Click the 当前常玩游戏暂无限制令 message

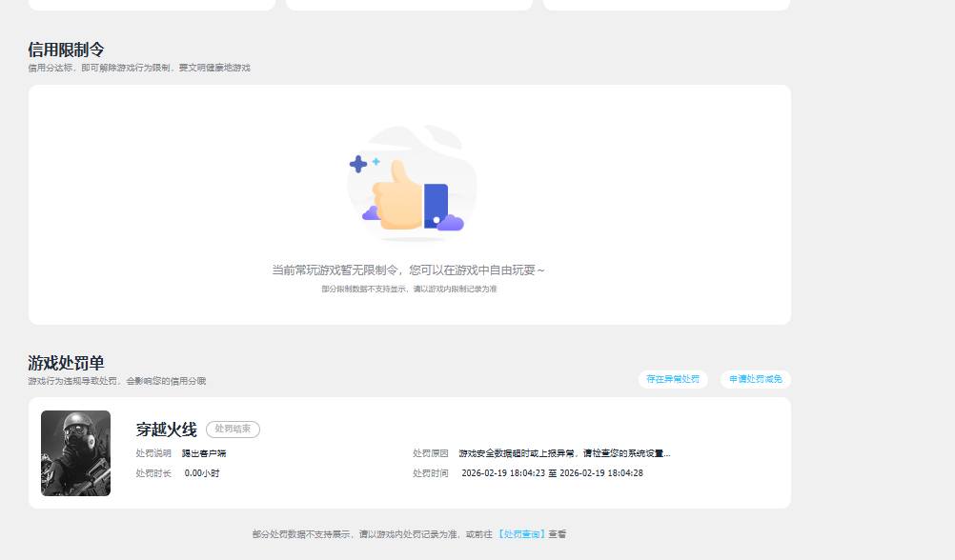(408, 270)
